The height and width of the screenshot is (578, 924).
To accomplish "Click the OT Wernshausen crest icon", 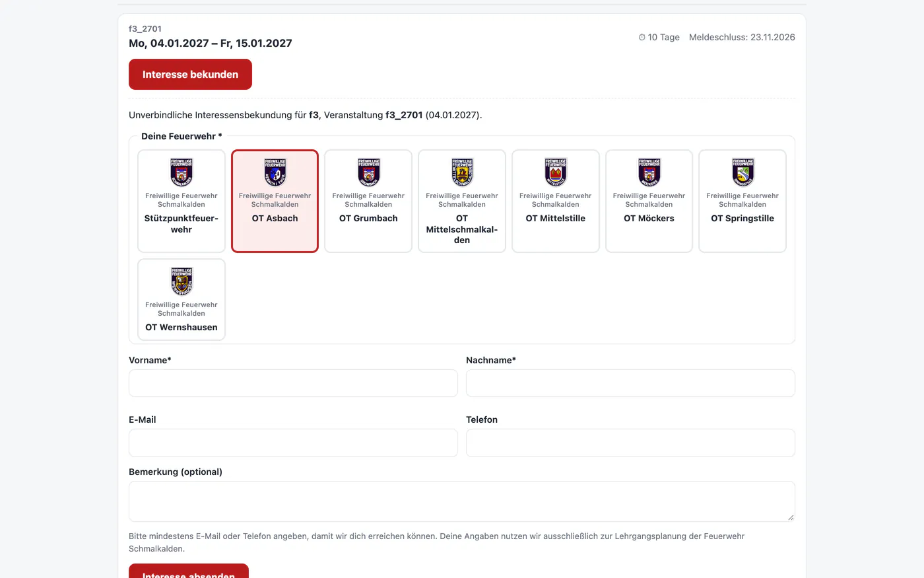I will point(181,281).
